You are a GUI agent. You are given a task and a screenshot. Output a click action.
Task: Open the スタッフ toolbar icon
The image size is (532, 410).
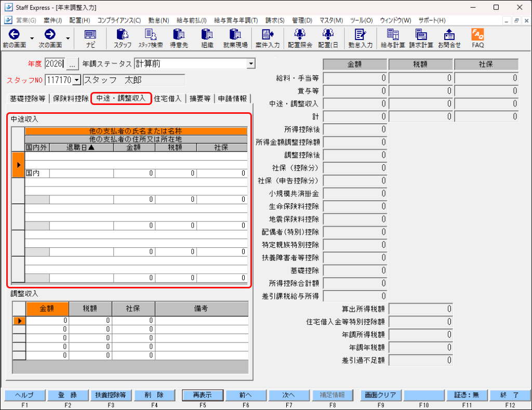click(123, 38)
